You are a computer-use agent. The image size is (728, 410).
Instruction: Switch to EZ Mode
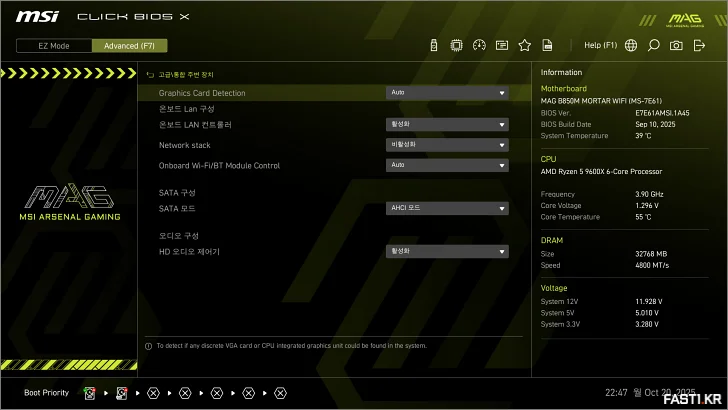pyautogui.click(x=54, y=46)
